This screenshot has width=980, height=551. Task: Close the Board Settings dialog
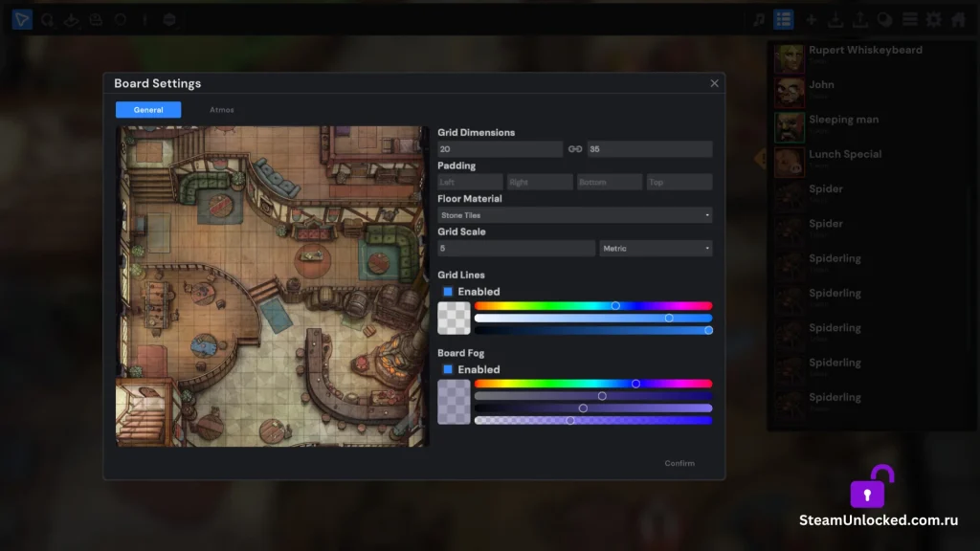coord(714,83)
